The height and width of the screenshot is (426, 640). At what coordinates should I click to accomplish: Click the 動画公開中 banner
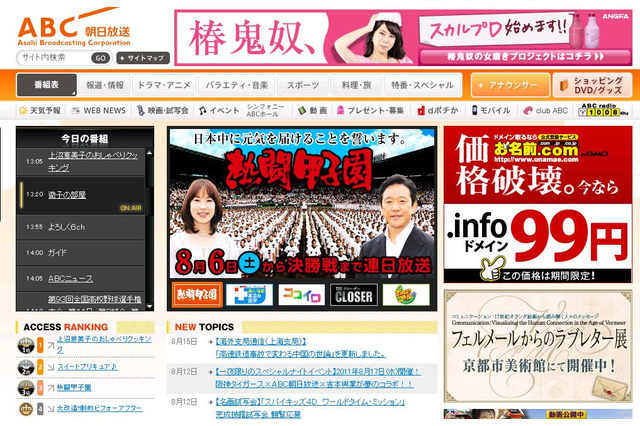[538, 414]
